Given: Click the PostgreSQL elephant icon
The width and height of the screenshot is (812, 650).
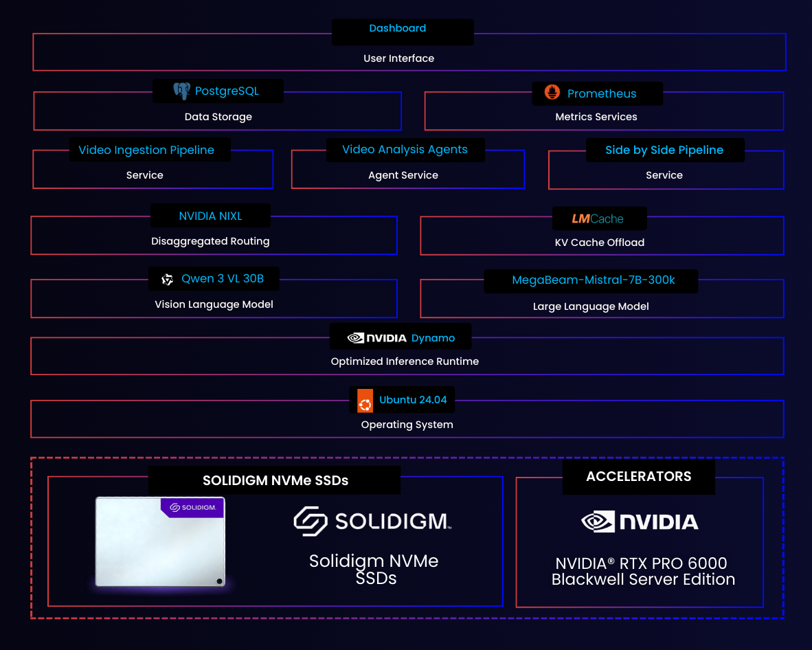Looking at the screenshot, I should (x=181, y=91).
